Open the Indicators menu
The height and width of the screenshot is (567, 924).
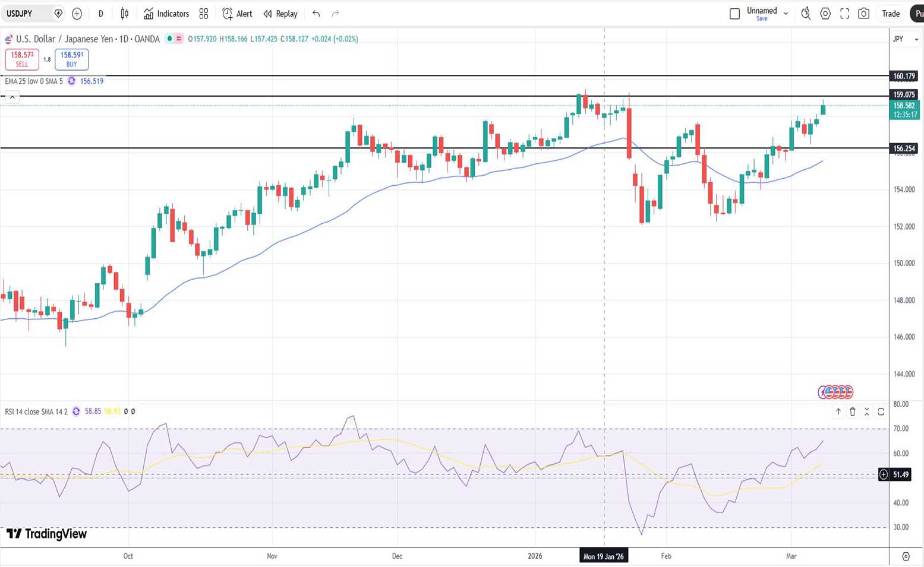(x=166, y=14)
